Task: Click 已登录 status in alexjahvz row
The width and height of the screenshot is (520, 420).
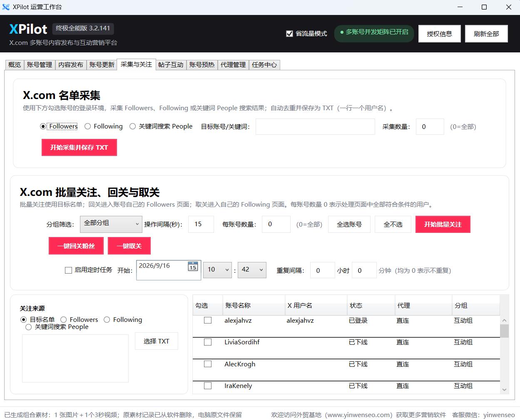Action: [358, 321]
